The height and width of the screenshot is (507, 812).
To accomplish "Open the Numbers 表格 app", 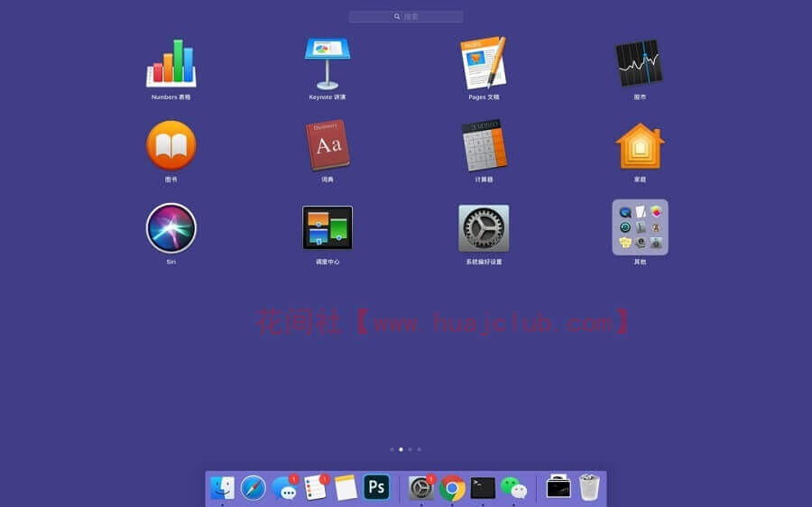I will click(171, 63).
